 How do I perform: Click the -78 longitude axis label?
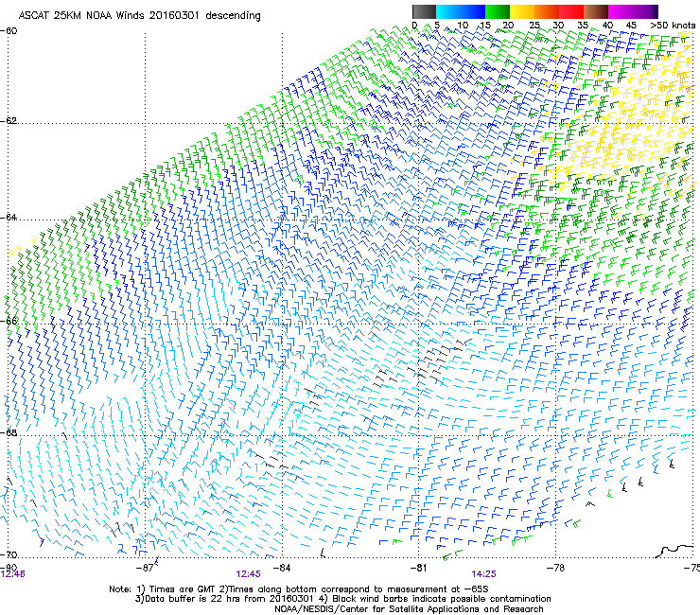[556, 568]
